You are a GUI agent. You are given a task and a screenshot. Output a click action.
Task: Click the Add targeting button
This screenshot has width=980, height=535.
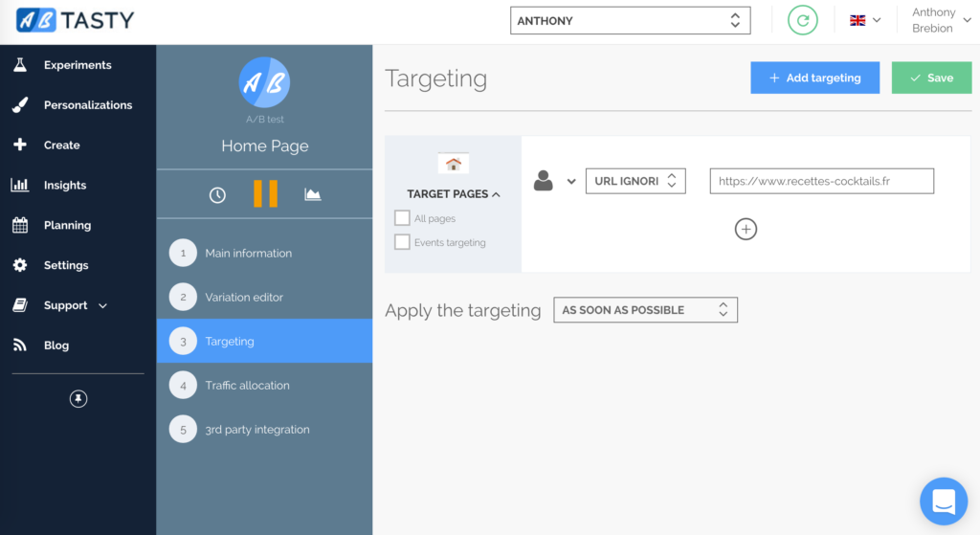pyautogui.click(x=814, y=78)
